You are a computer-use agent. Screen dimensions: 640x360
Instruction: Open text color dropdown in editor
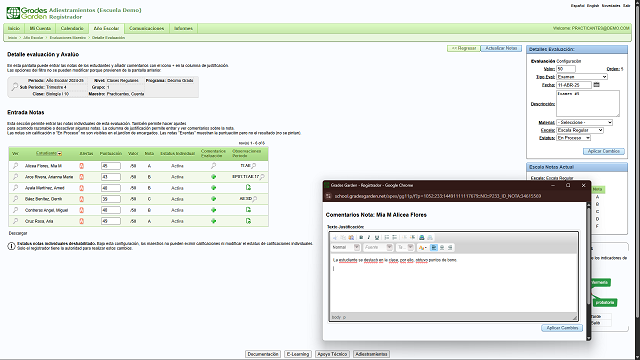[x=422, y=247]
